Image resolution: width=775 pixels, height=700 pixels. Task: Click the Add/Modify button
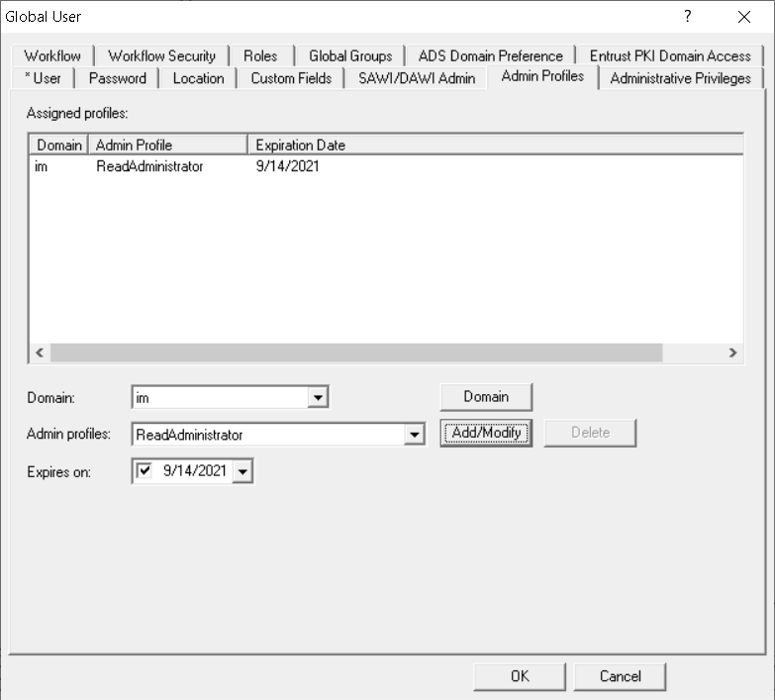click(x=486, y=433)
